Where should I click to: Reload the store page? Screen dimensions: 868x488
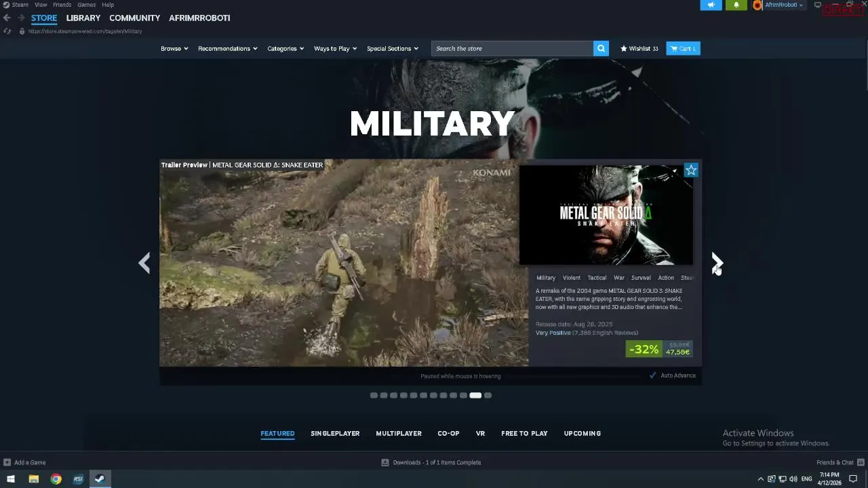coord(7,31)
